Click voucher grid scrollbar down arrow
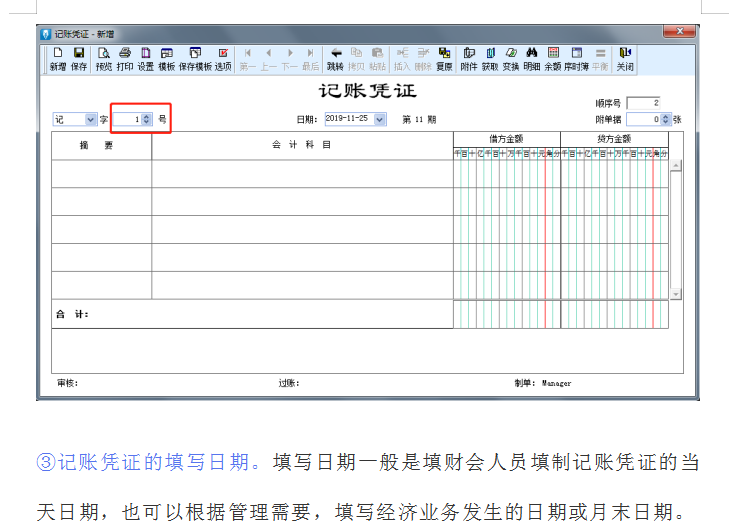Image resolution: width=729 pixels, height=532 pixels. coord(676,294)
